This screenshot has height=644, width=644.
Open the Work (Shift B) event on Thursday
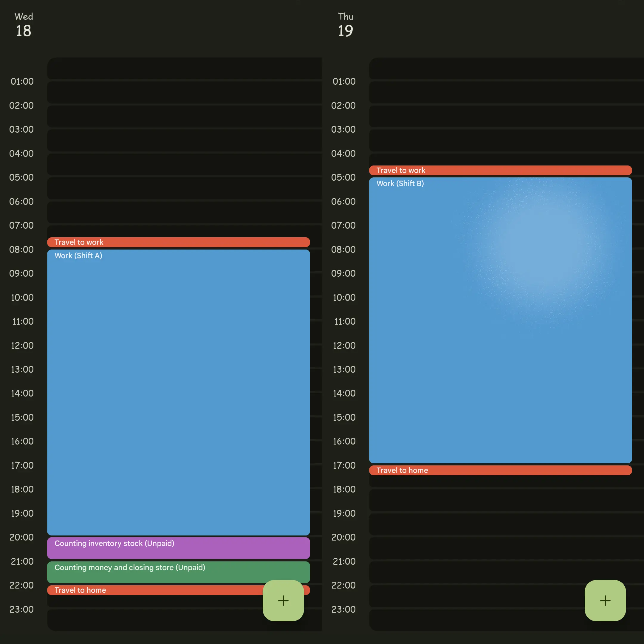coord(500,320)
